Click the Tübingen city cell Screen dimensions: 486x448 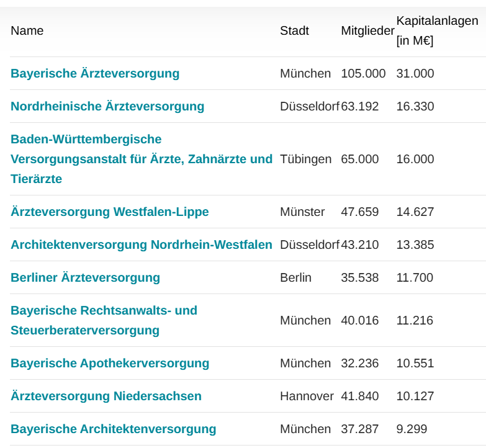point(305,159)
